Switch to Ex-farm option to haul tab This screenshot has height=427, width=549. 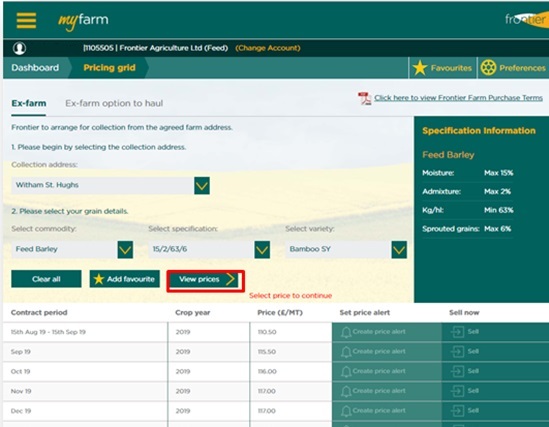tap(114, 103)
